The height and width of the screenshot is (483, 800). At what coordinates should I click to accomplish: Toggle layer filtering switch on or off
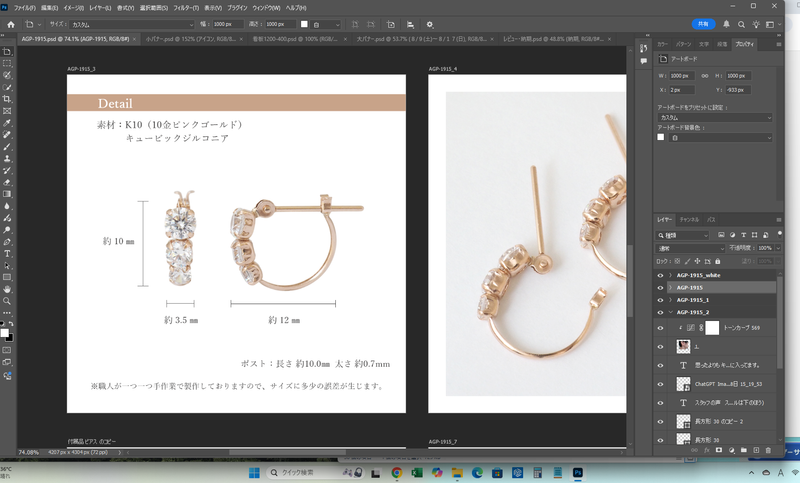[779, 234]
